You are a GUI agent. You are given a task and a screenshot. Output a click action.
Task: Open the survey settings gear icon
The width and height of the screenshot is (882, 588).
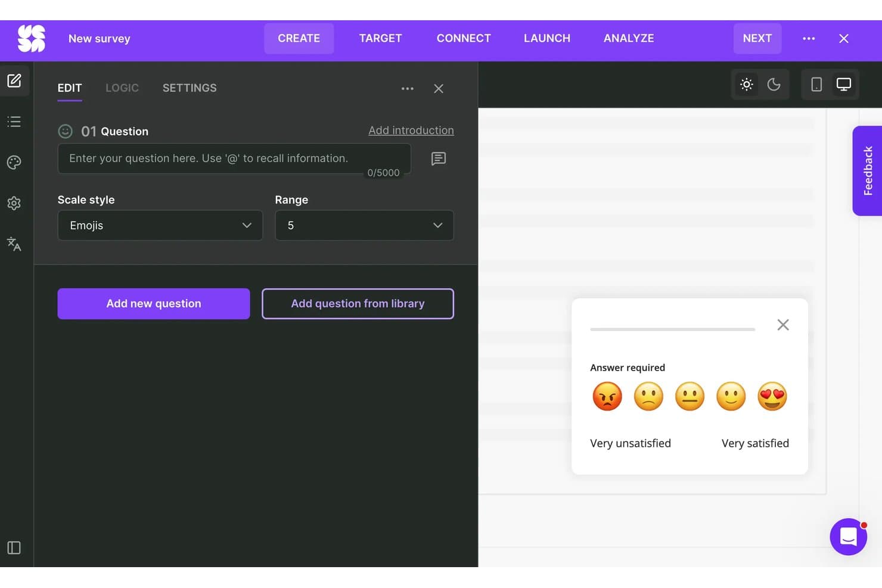pyautogui.click(x=14, y=203)
